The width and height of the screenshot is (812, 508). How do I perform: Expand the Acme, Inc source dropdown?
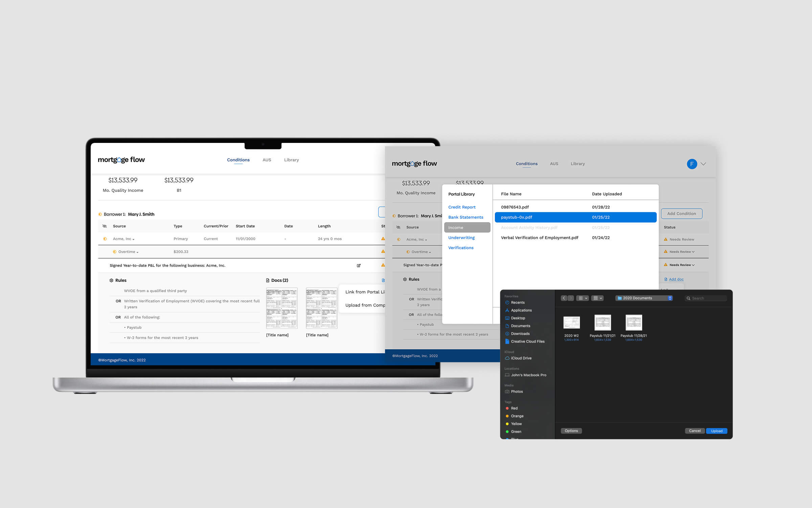pos(124,239)
